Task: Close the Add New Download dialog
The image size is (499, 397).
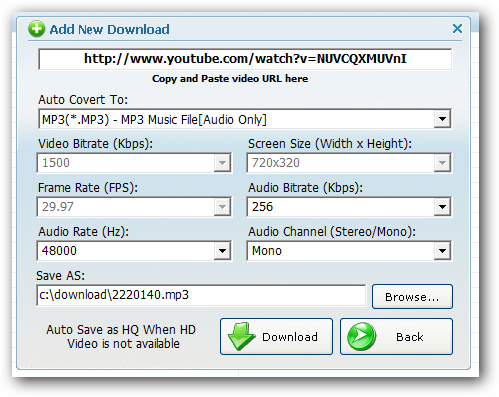Action: click(x=457, y=29)
